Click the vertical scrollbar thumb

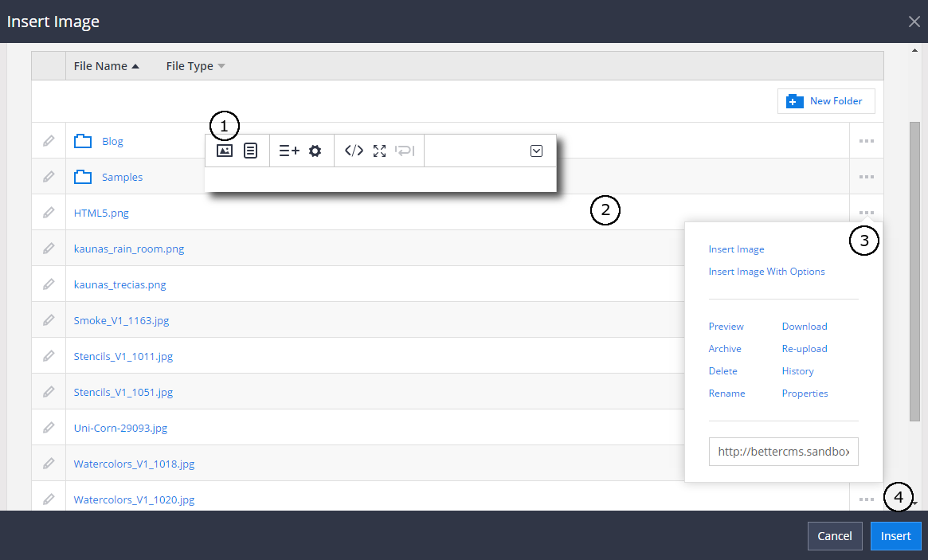(914, 271)
